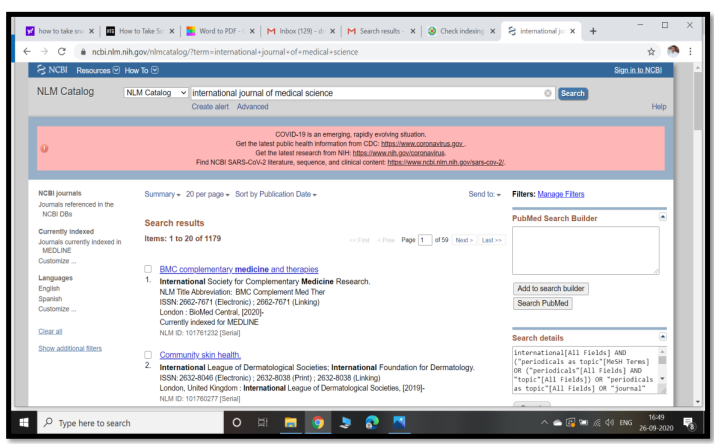Click the blue Search button
This screenshot has width=714, height=444.
point(572,93)
